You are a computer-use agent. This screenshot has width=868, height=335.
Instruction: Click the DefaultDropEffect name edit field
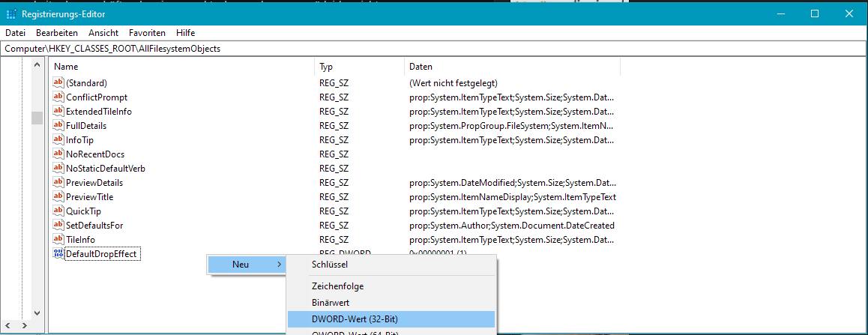(103, 254)
